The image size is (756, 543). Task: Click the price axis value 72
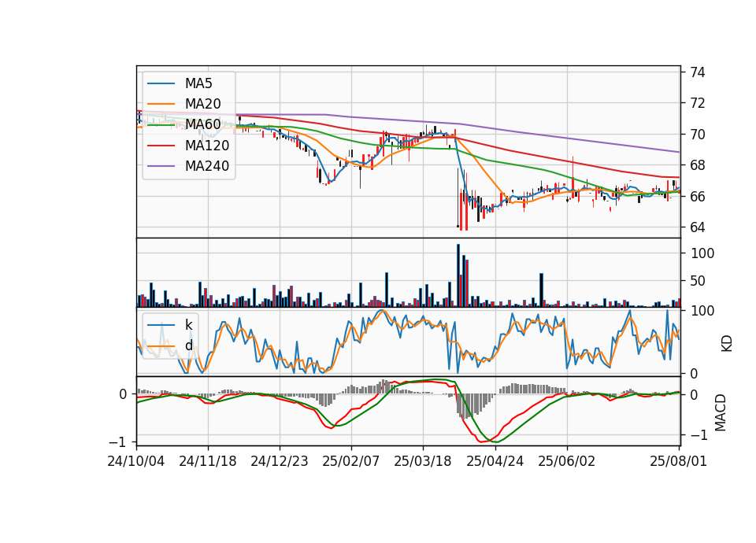(x=697, y=103)
